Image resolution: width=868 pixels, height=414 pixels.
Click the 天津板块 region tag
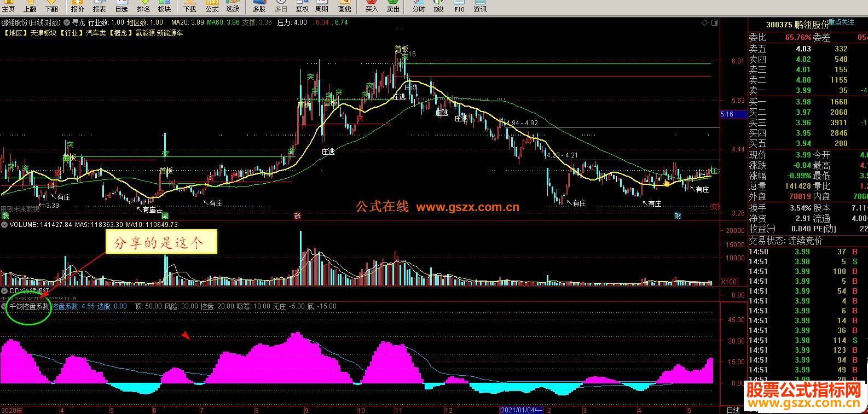tap(43, 33)
